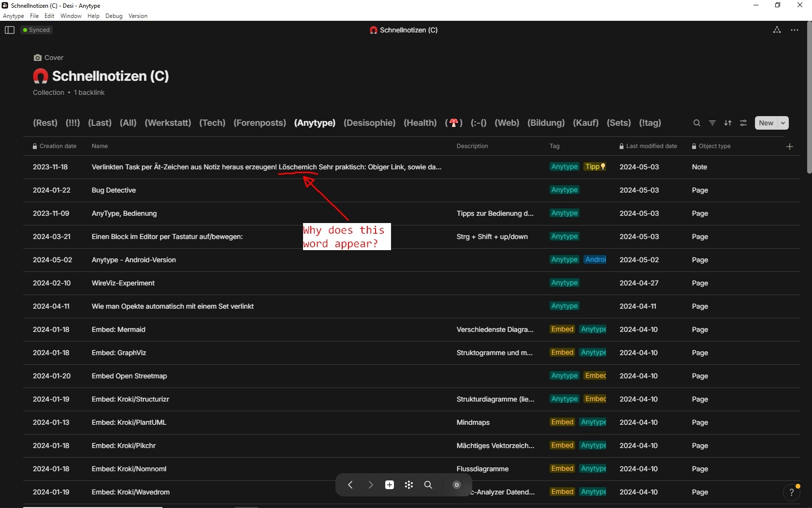Go forward with navigation arrow
Screen dimensions: 812x508
coord(370,485)
